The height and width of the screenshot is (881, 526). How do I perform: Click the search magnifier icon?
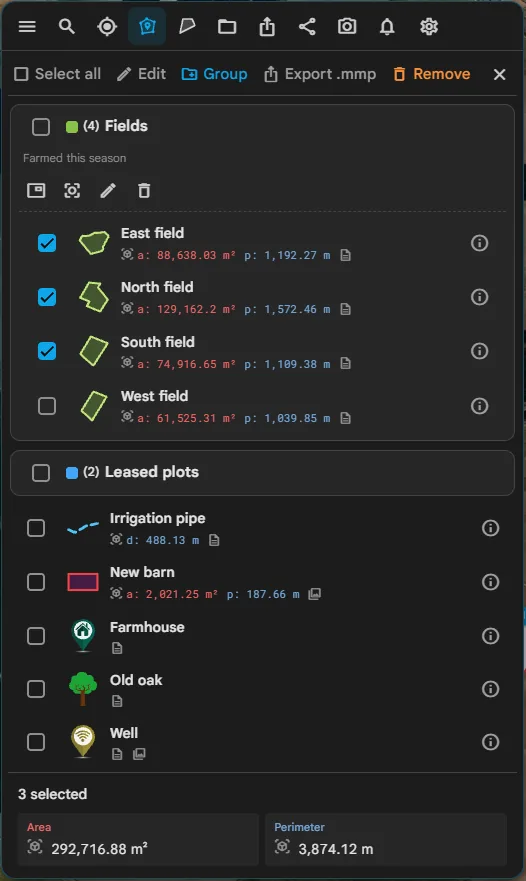67,26
